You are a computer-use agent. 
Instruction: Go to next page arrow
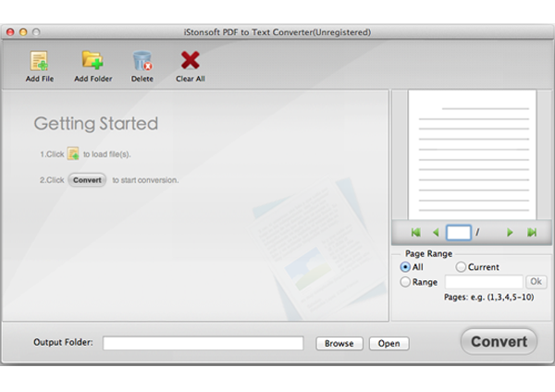[x=510, y=233]
